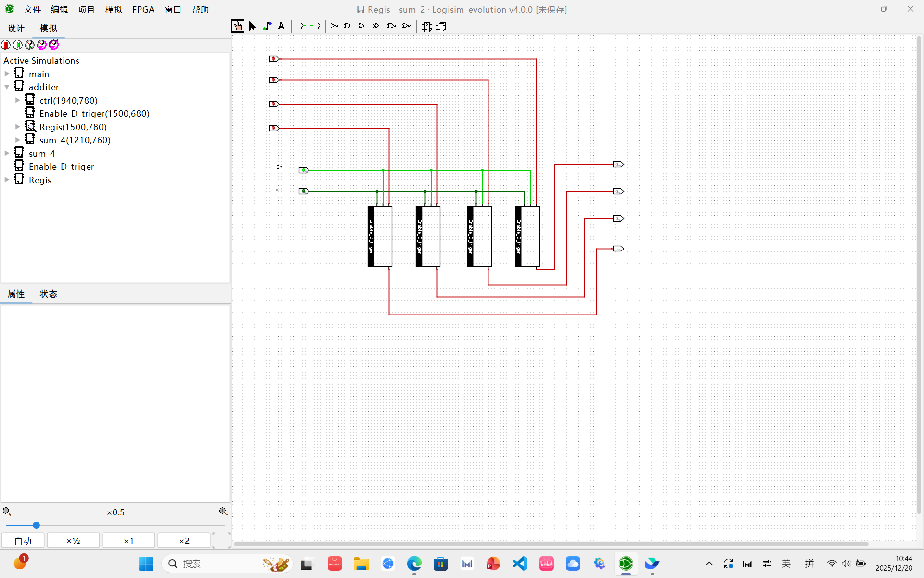Select the arrow Edit tool
The width and height of the screenshot is (924, 578).
[252, 26]
